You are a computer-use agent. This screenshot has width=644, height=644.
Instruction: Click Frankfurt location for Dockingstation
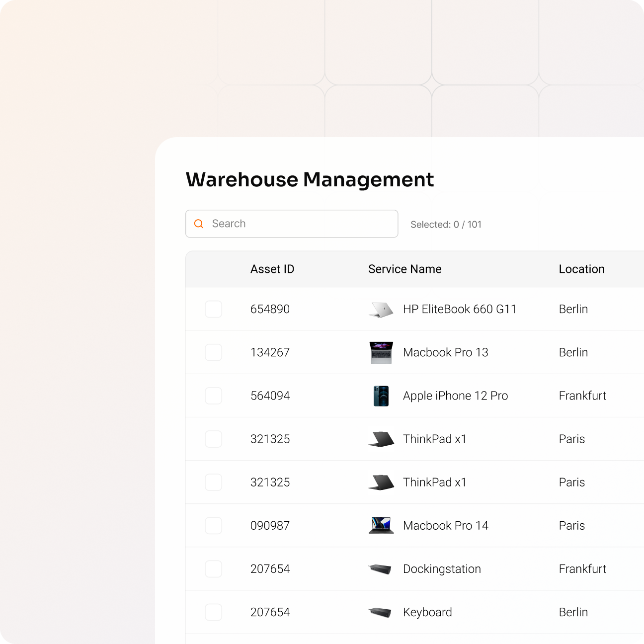pos(583,568)
